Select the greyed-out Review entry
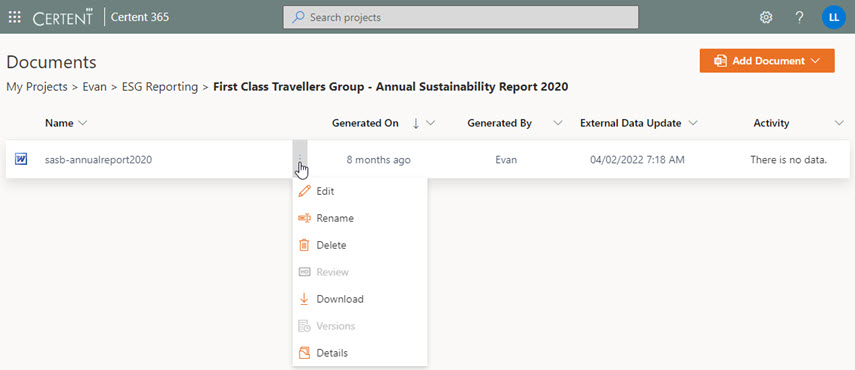Screen dimensions: 855x370 [360, 272]
